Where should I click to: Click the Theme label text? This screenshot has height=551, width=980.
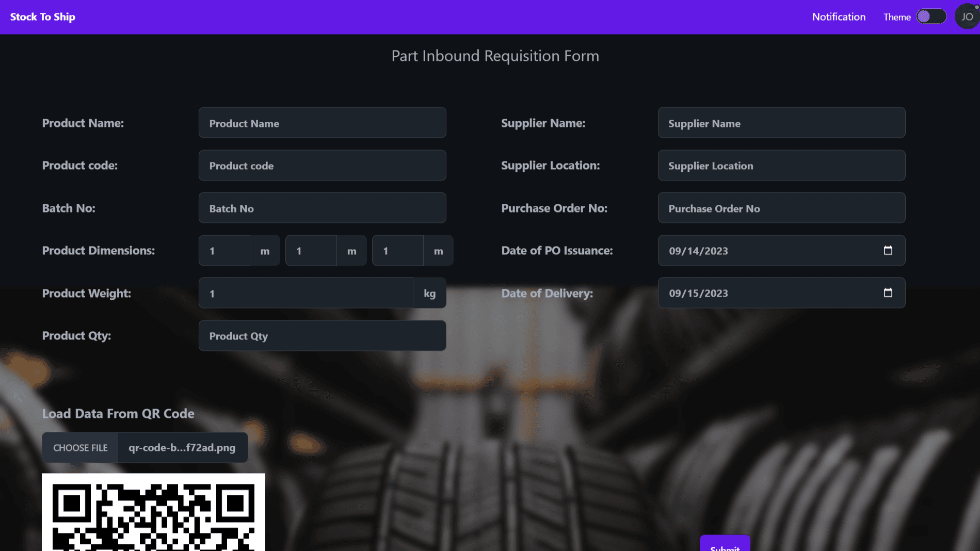[897, 17]
